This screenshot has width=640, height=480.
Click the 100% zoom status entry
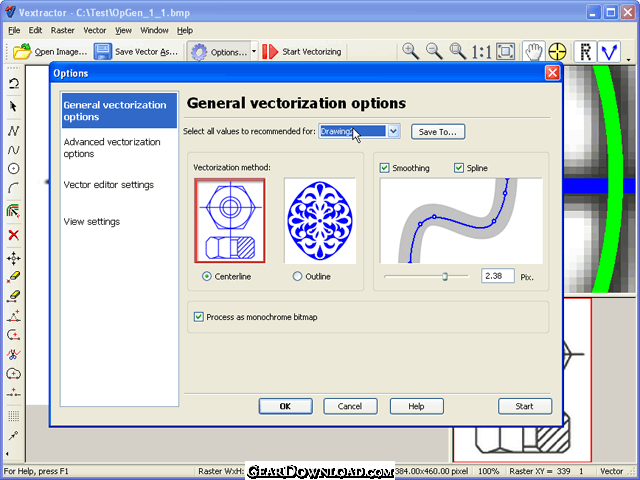pos(488,471)
